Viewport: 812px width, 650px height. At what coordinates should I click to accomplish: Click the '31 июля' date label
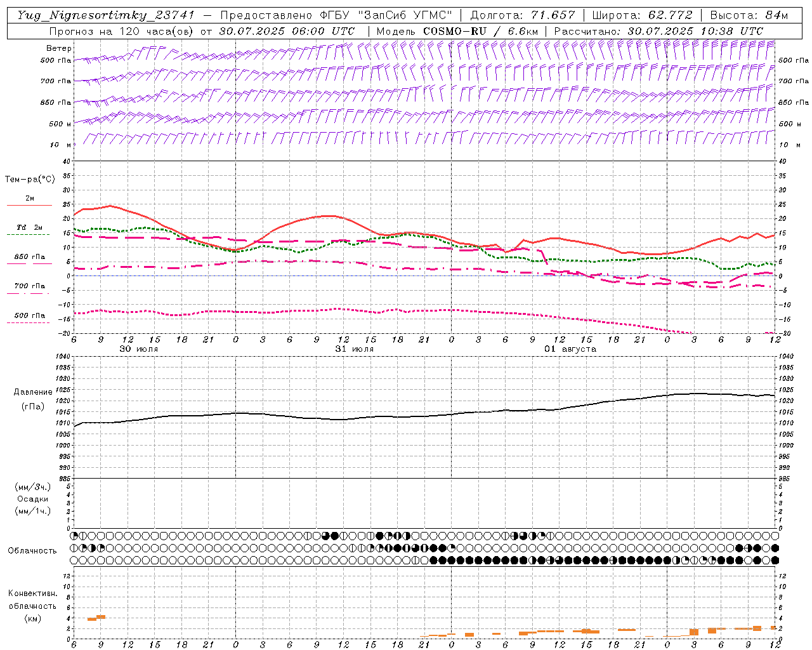(x=354, y=349)
